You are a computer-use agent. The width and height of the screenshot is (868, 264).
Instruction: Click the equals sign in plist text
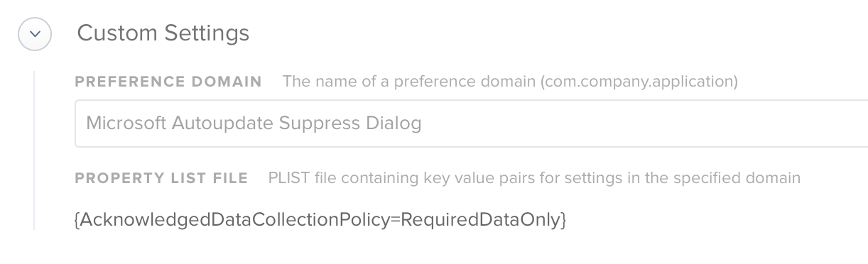396,221
